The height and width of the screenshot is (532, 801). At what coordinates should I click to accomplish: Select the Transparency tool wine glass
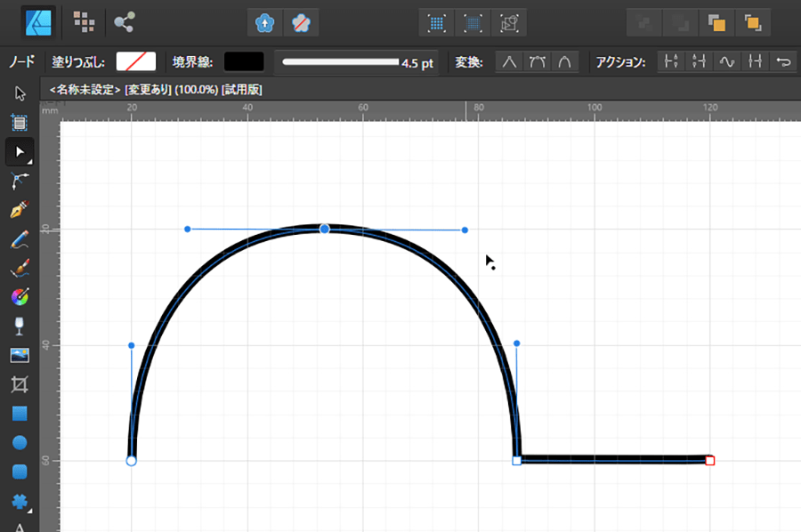coord(20,326)
